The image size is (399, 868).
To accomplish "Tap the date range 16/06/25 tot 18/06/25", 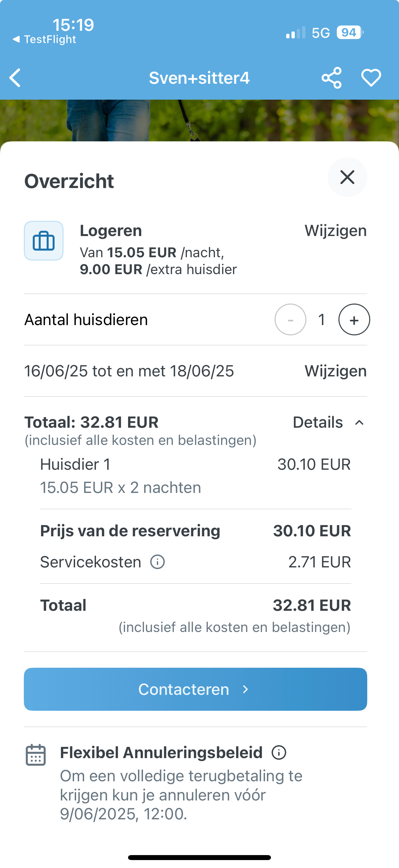I will click(129, 371).
